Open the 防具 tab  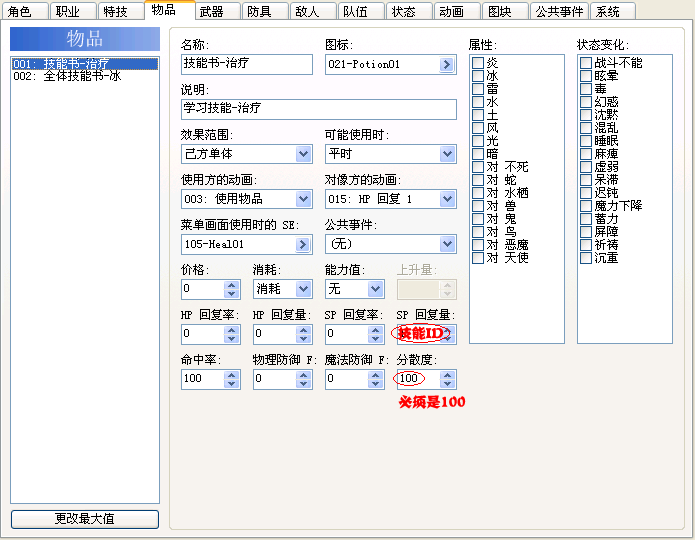(265, 11)
